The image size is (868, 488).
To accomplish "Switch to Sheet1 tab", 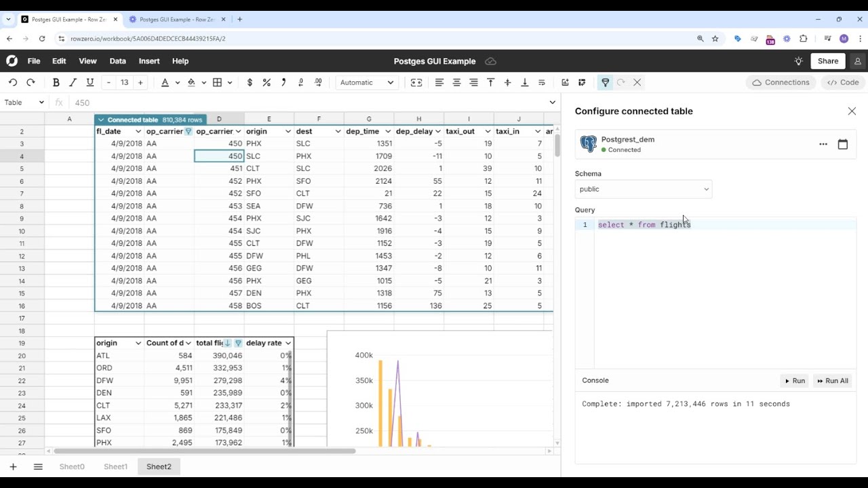I will click(115, 466).
